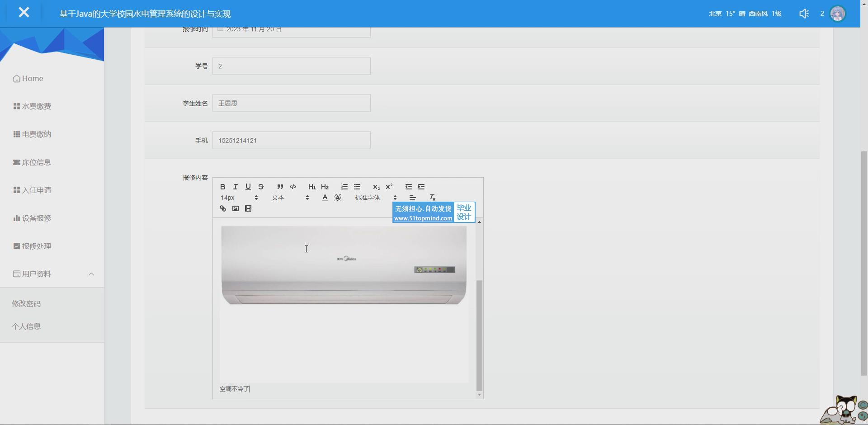This screenshot has height=425, width=868.
Task: Open the text alignment options
Action: coord(412,198)
